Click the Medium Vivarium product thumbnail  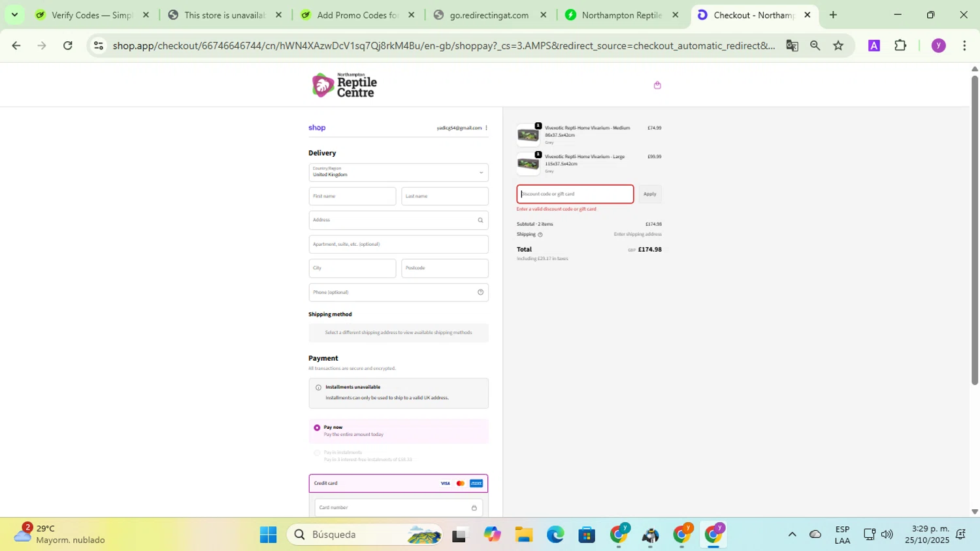[x=528, y=135]
